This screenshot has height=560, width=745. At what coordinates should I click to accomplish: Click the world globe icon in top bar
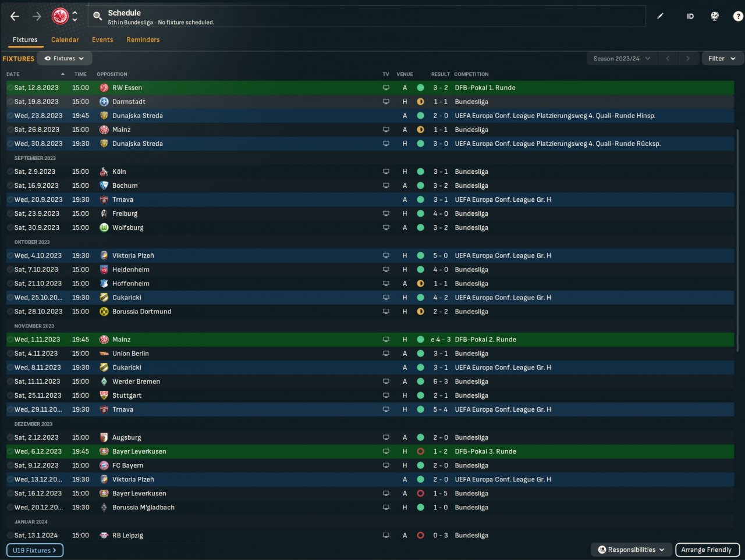[x=715, y=16]
